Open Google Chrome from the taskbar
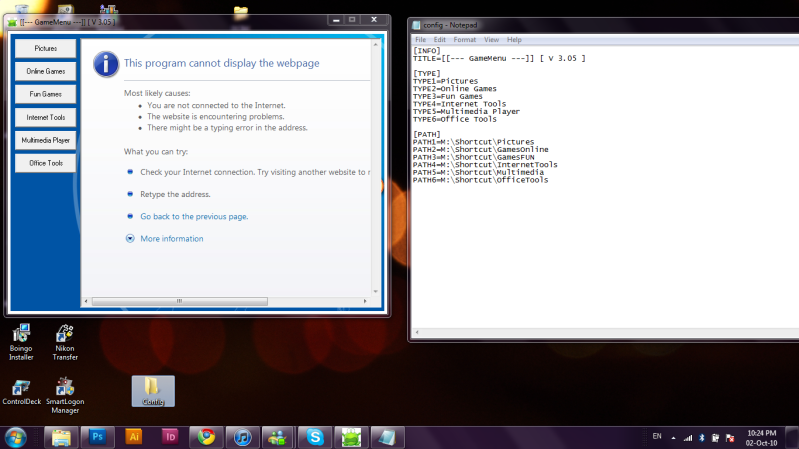 (x=206, y=437)
